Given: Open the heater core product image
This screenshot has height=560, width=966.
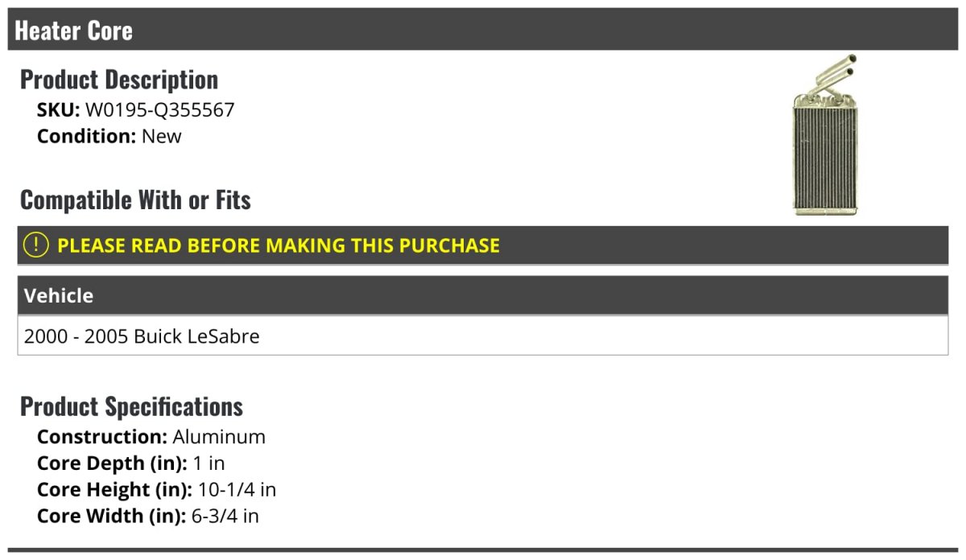Looking at the screenshot, I should tap(824, 134).
